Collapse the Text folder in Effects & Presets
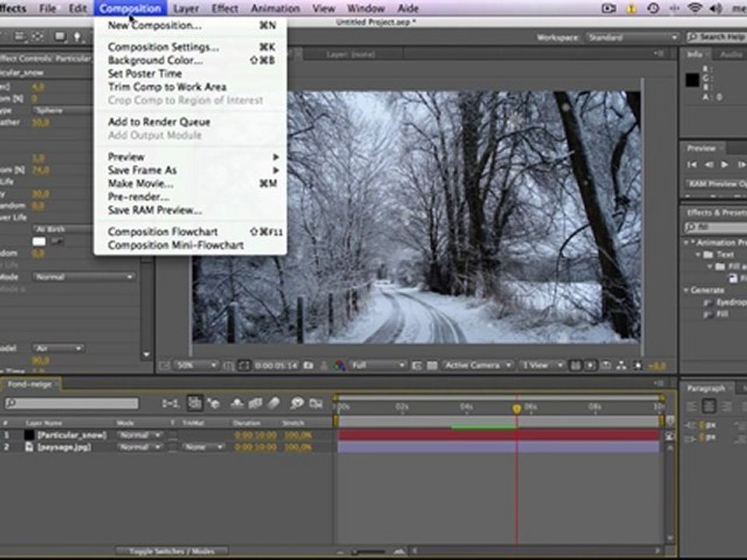The image size is (747, 560). click(x=699, y=254)
